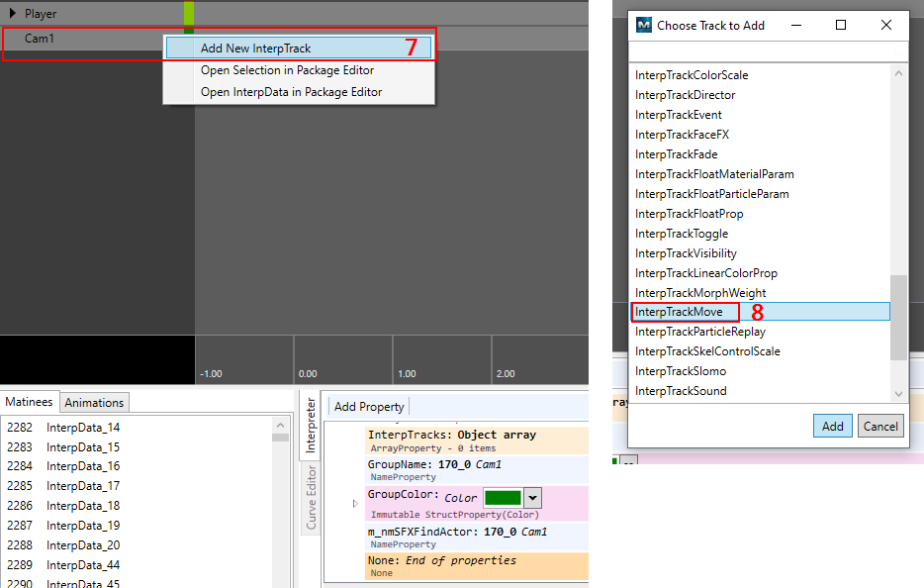Click the dialog title bar app icon
The image size is (924, 588).
pos(644,25)
